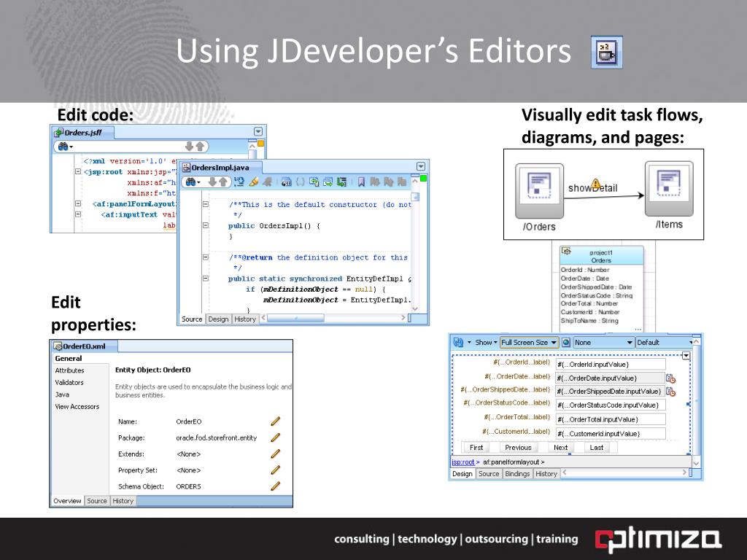
Task: Click Find Next down arrow in OrdersImpl.java toolbar
Action: tap(212, 182)
